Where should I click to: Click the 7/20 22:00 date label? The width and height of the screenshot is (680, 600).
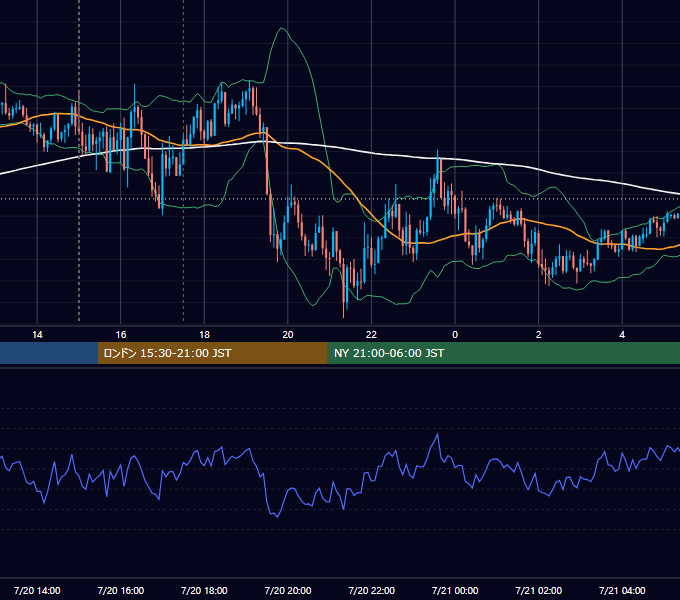pyautogui.click(x=371, y=590)
